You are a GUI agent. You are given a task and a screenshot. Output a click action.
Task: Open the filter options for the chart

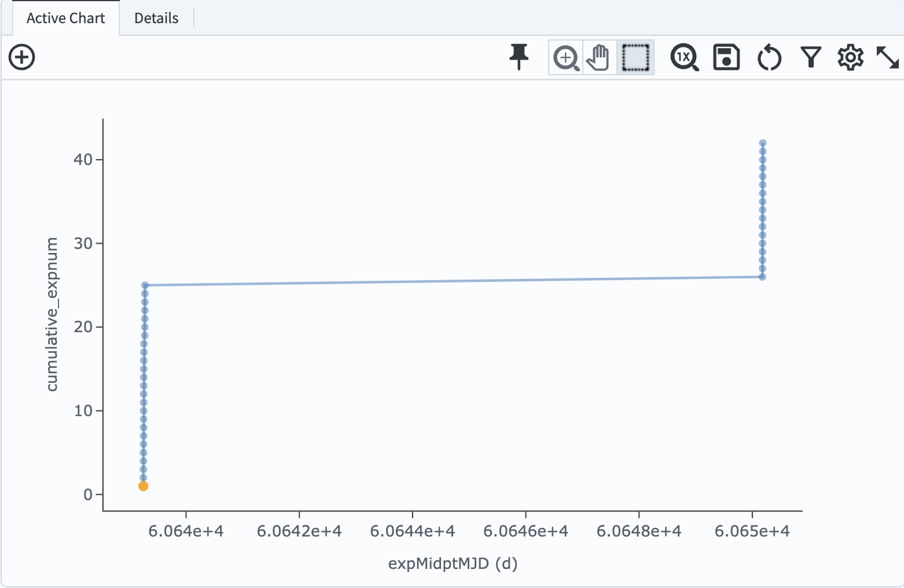pyautogui.click(x=810, y=57)
